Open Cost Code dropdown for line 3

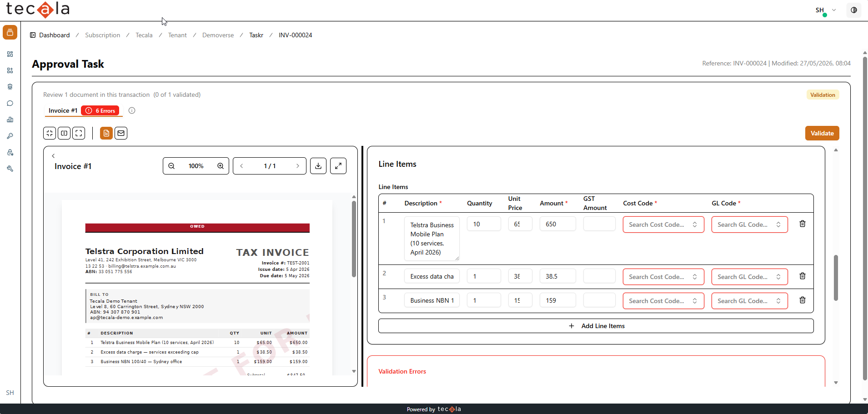663,301
